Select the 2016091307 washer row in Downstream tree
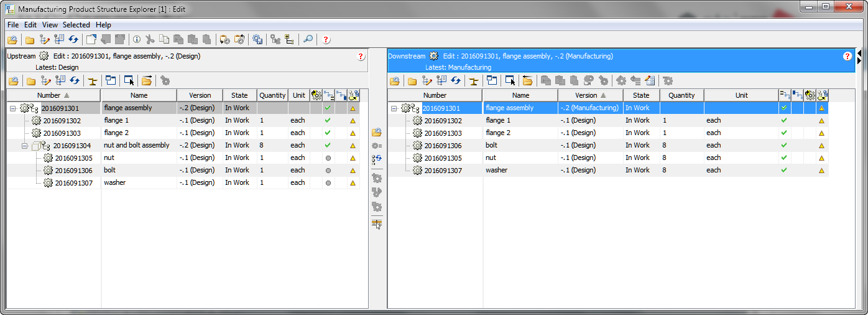 (443, 171)
